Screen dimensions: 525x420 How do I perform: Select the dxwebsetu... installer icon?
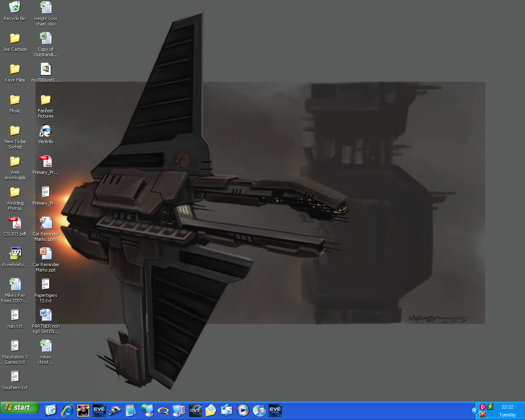[15, 257]
